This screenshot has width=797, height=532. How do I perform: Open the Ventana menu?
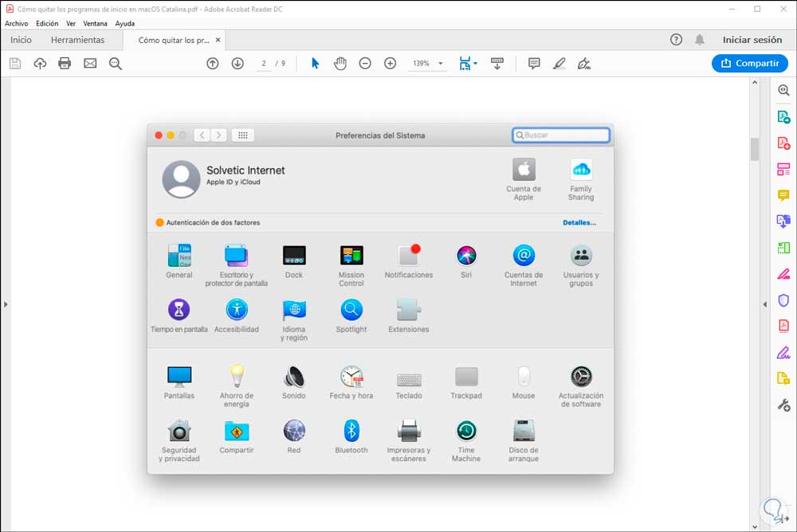pos(95,23)
